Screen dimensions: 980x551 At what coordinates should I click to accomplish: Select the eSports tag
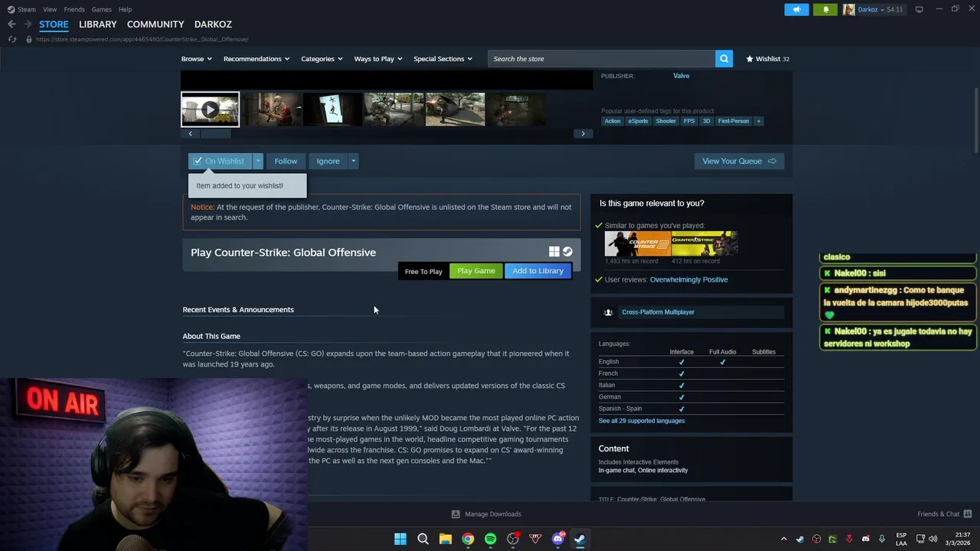tap(638, 121)
